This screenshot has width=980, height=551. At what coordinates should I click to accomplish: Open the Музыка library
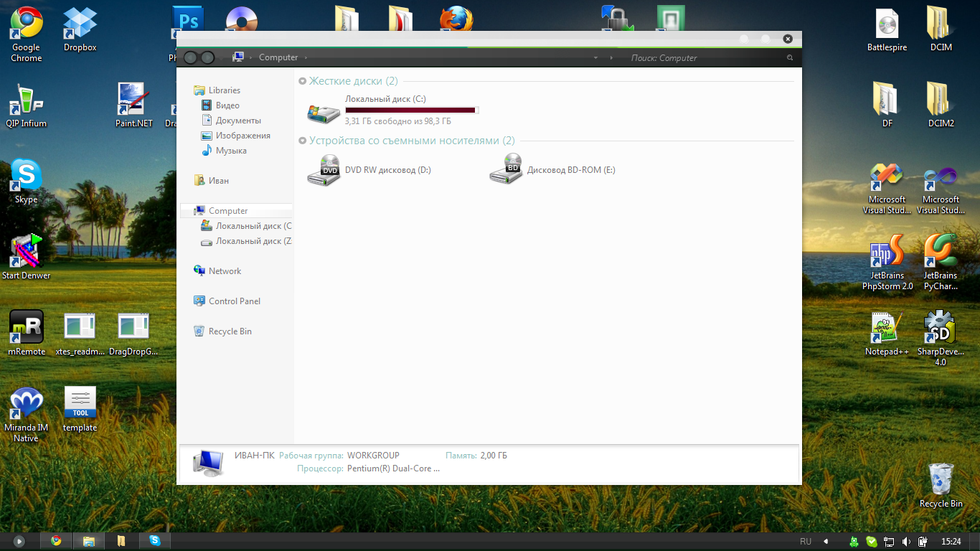(224, 151)
